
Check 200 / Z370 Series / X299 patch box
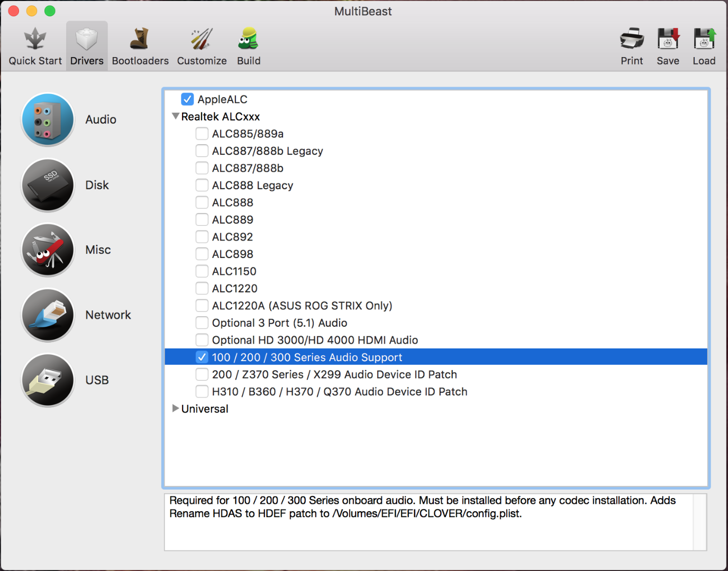(202, 374)
